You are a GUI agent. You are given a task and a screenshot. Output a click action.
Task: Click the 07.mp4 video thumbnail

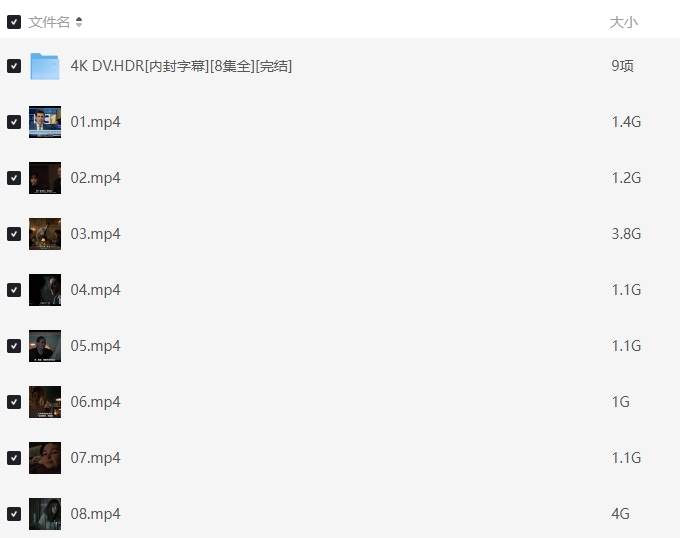(x=45, y=458)
